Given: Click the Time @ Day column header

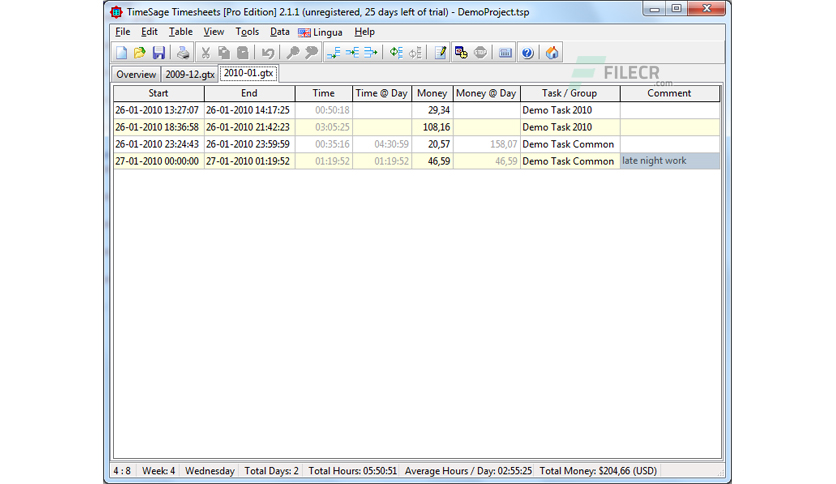Looking at the screenshot, I should (x=382, y=93).
